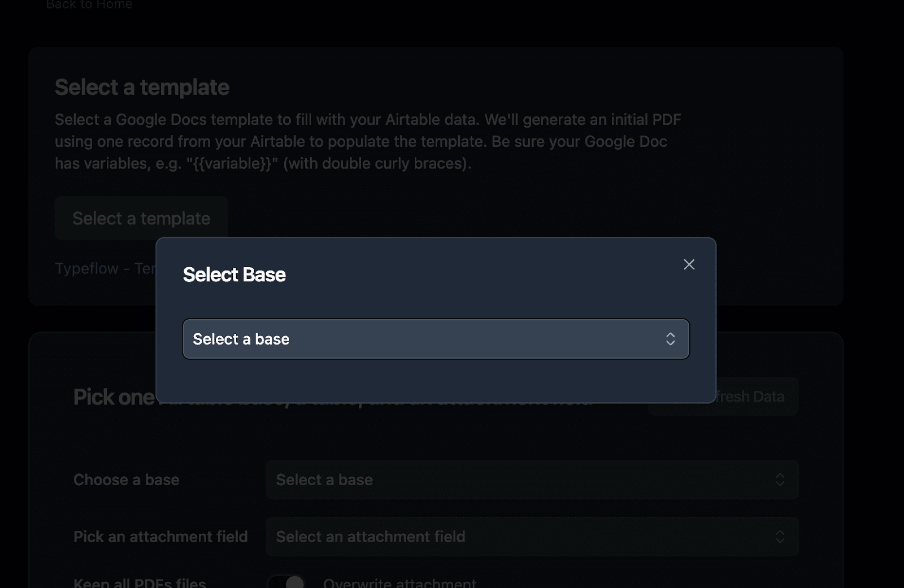Click the 'Pick one' section heading
The height and width of the screenshot is (588, 904).
click(114, 397)
